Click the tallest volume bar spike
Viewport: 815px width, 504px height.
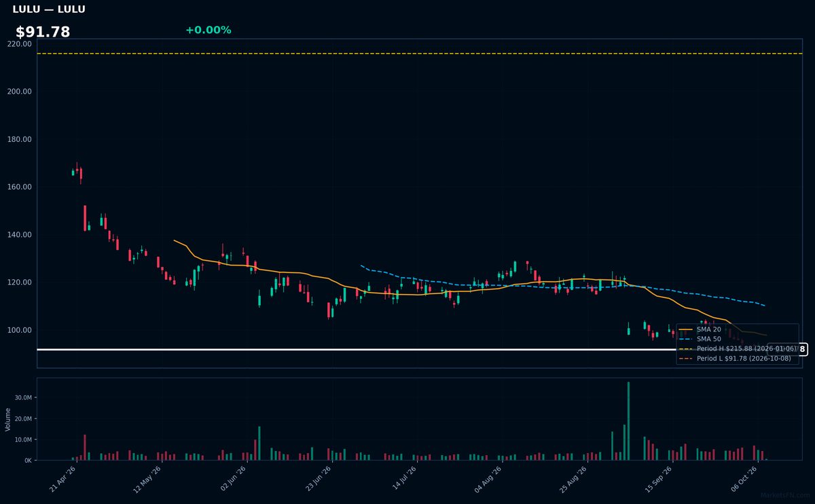pos(628,421)
